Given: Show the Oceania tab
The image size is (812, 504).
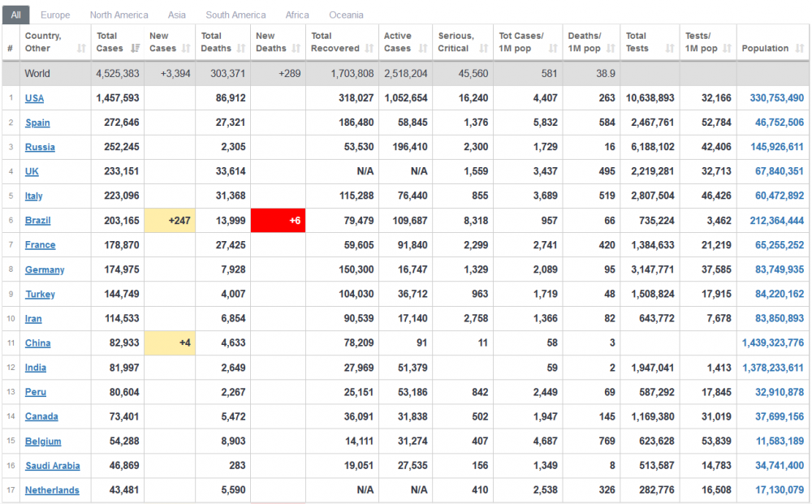Looking at the screenshot, I should point(346,15).
